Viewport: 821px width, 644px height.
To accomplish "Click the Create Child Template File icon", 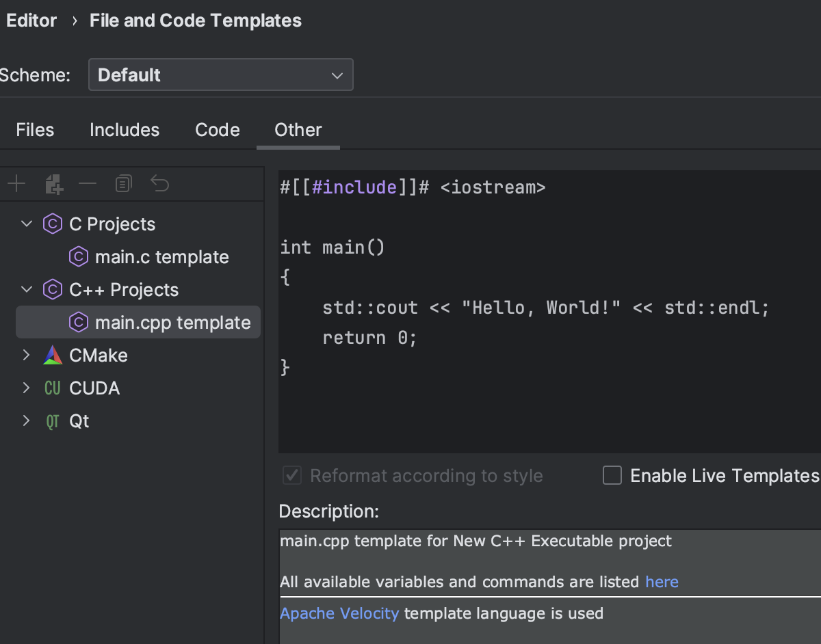I will (53, 184).
